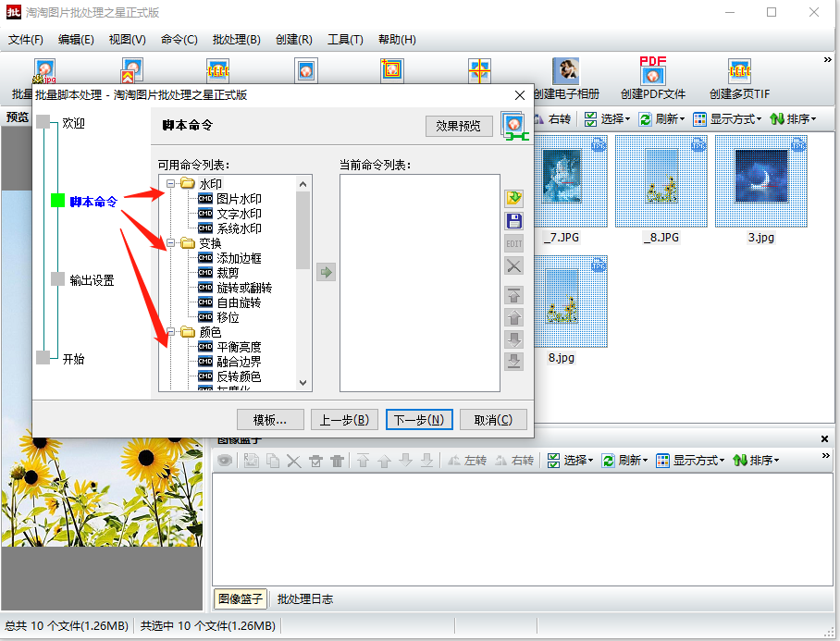Click the 取消(C) button
The height and width of the screenshot is (641, 840).
[x=493, y=420]
